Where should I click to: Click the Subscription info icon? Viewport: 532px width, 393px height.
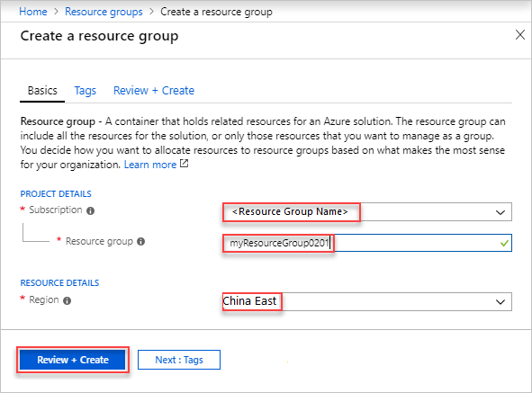90,211
